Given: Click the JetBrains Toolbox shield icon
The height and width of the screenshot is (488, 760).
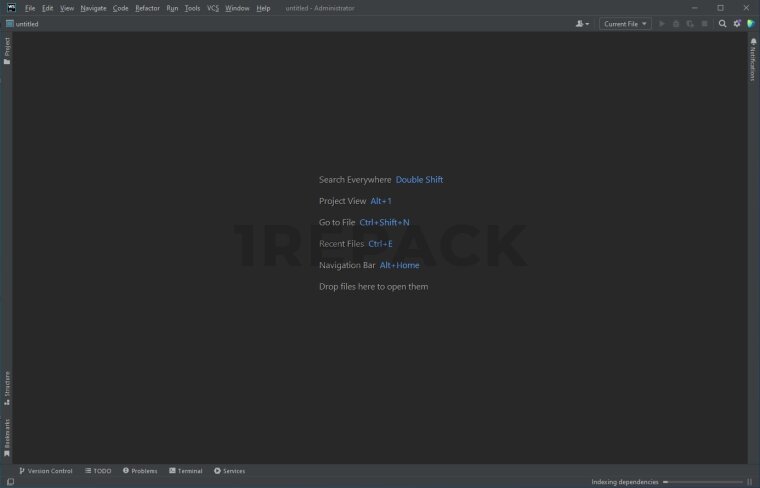Looking at the screenshot, I should [751, 24].
